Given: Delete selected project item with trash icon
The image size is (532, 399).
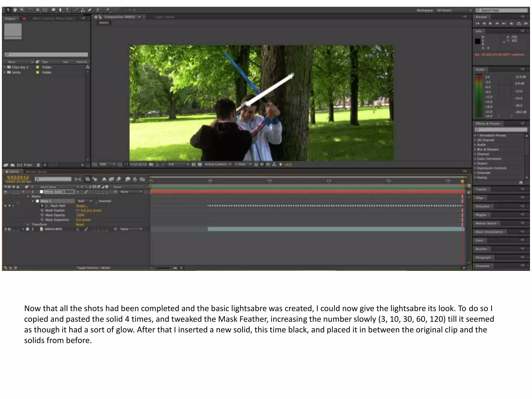Looking at the screenshot, I should (38, 165).
